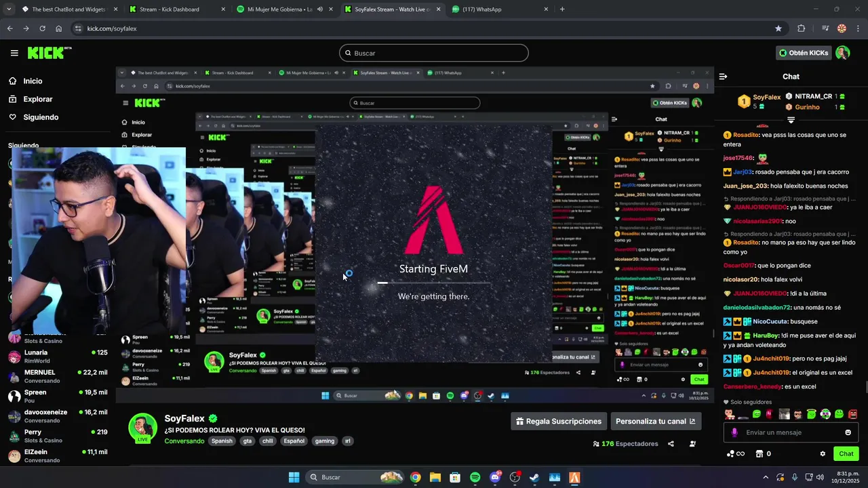Click Personaliza tu canal button

tap(656, 422)
